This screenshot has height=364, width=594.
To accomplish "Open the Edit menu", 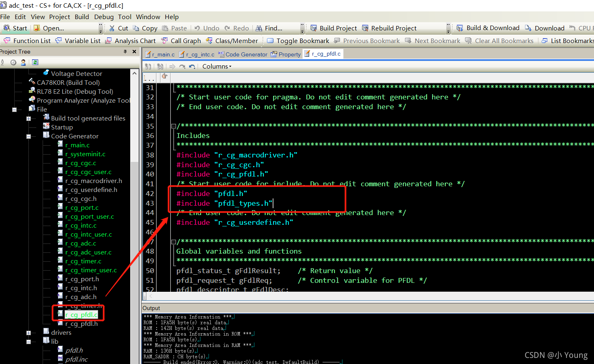I will click(x=20, y=17).
